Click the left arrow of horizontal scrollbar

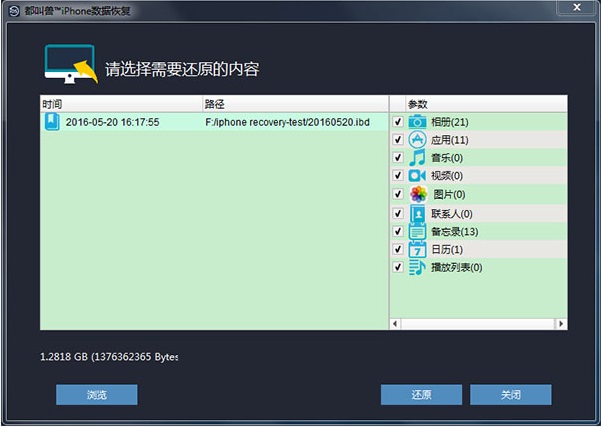click(395, 324)
